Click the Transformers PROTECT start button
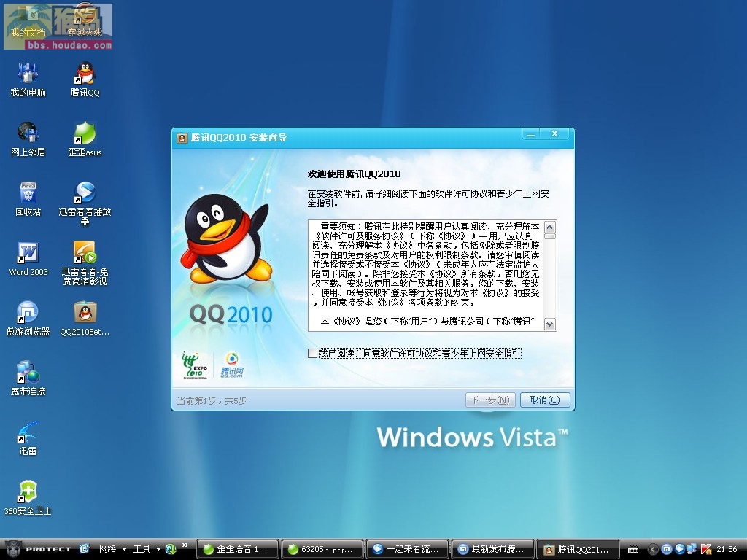The width and height of the screenshot is (747, 560). pyautogui.click(x=37, y=548)
